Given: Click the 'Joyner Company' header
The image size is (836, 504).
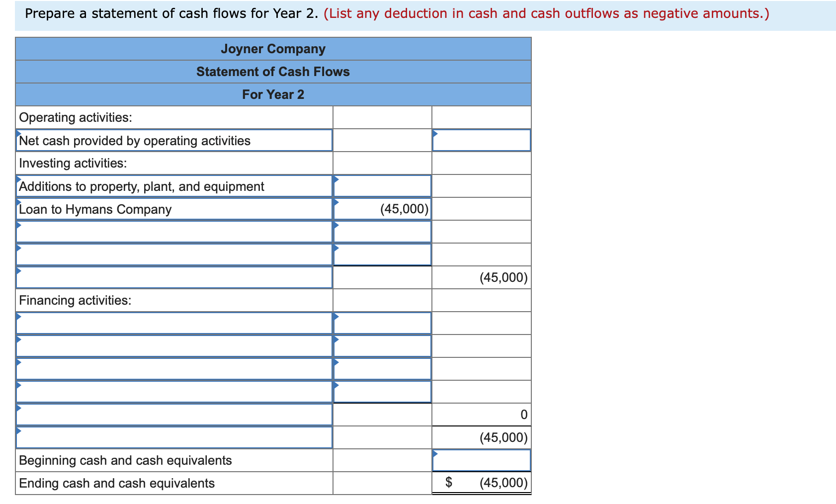Looking at the screenshot, I should 273,49.
